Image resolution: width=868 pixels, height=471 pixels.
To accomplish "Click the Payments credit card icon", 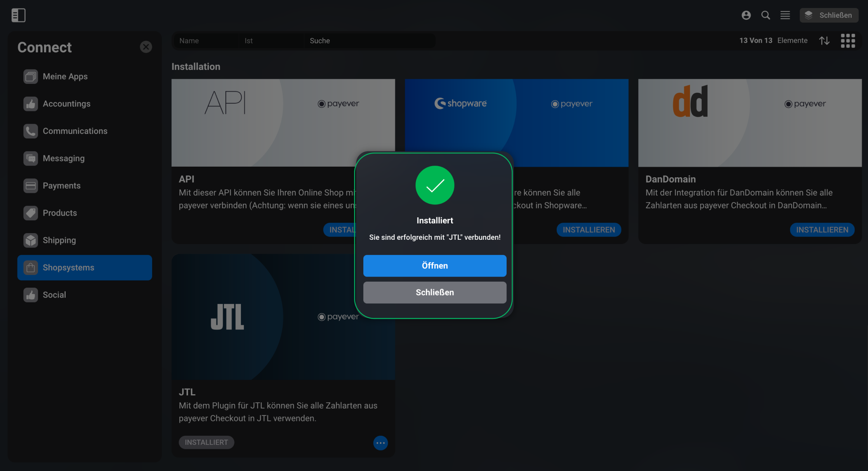I will (31, 185).
